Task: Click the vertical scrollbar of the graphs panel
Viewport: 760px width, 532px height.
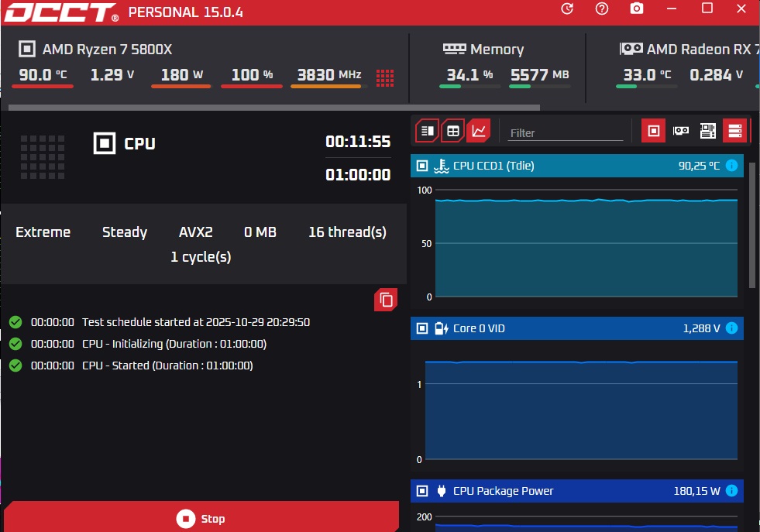Action: pos(752,225)
